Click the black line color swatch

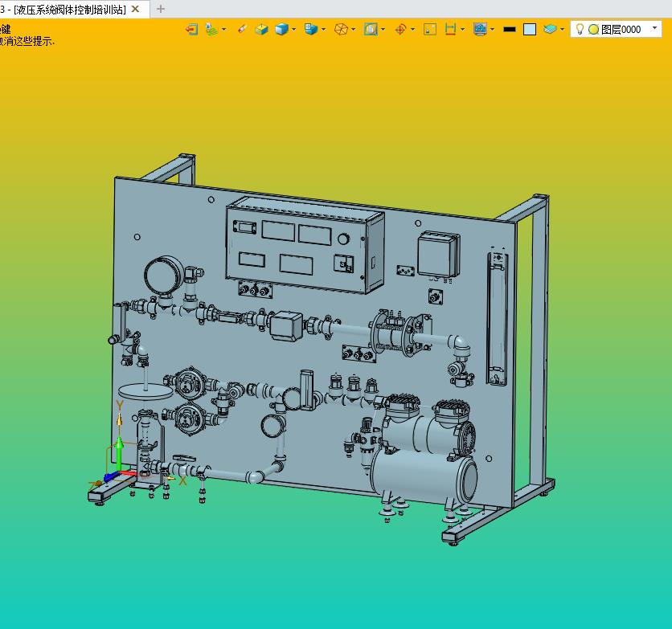[x=510, y=29]
